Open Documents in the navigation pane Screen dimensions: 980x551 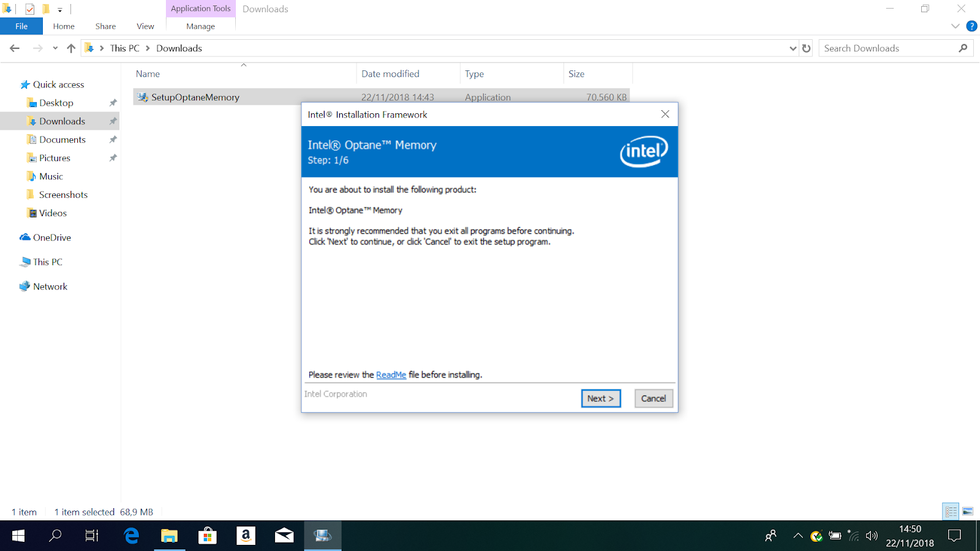[x=62, y=140]
